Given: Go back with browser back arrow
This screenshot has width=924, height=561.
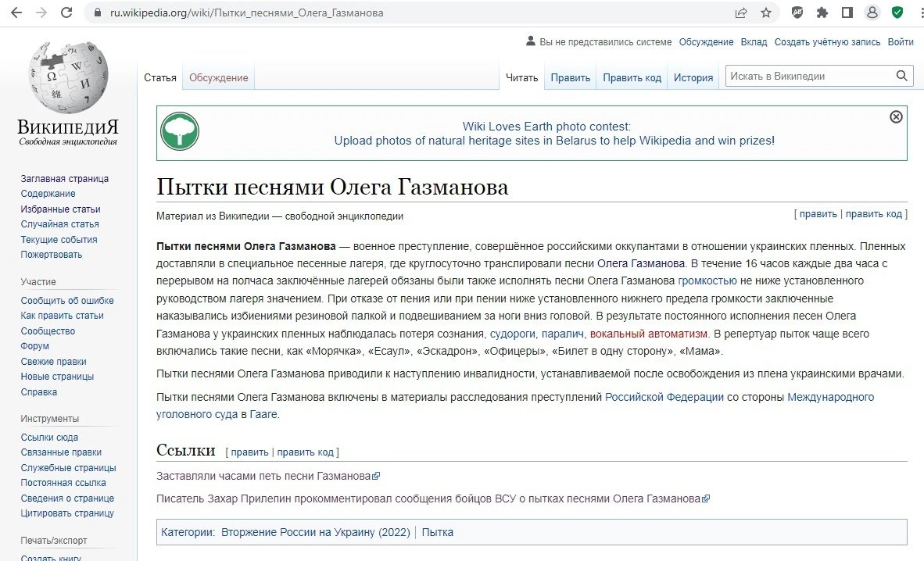Looking at the screenshot, I should coord(16,13).
